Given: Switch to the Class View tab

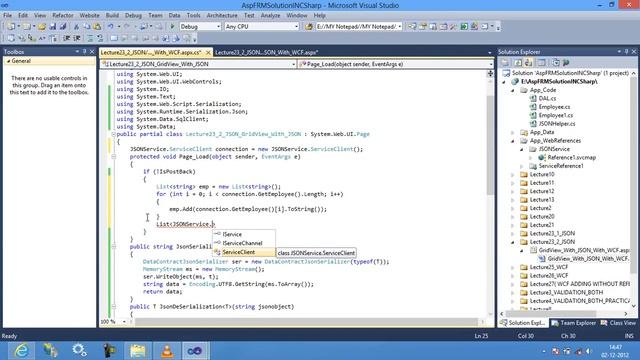Looking at the screenshot, I should pos(618,323).
